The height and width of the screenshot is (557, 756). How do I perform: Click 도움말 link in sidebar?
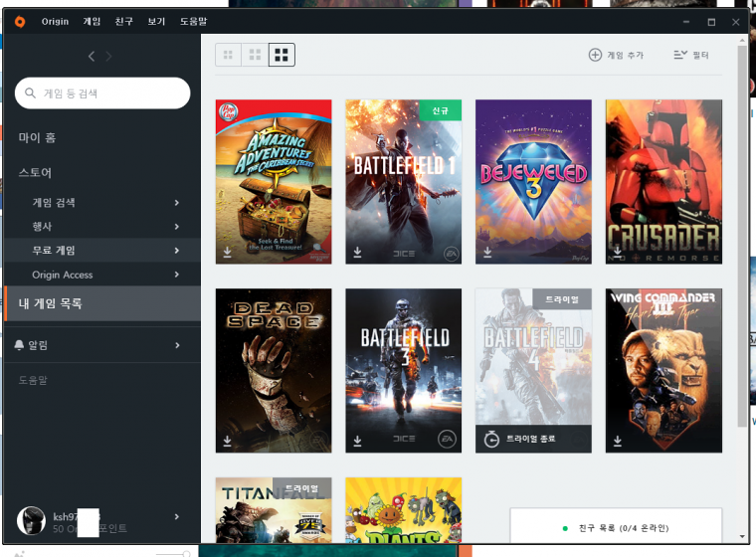click(x=33, y=381)
